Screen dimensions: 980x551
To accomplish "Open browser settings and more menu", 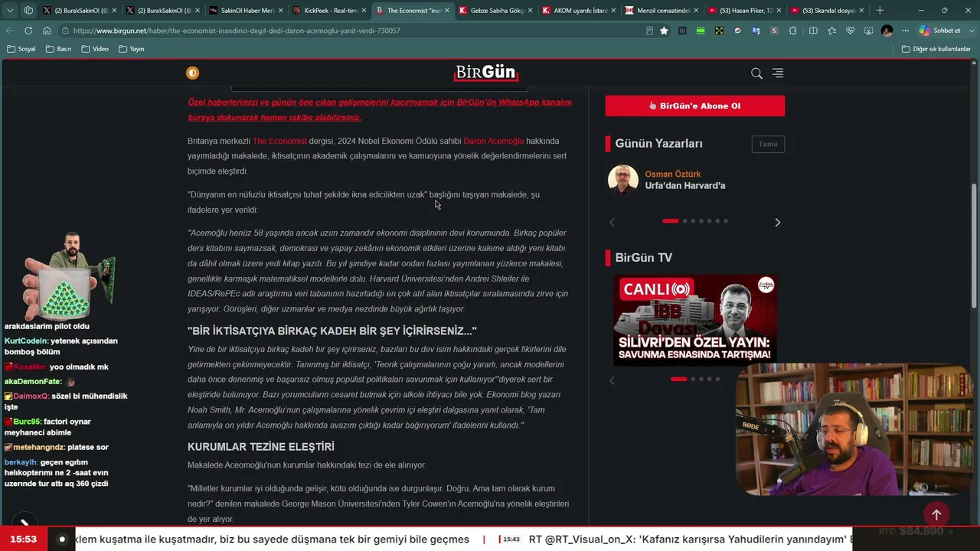I will 905,31.
